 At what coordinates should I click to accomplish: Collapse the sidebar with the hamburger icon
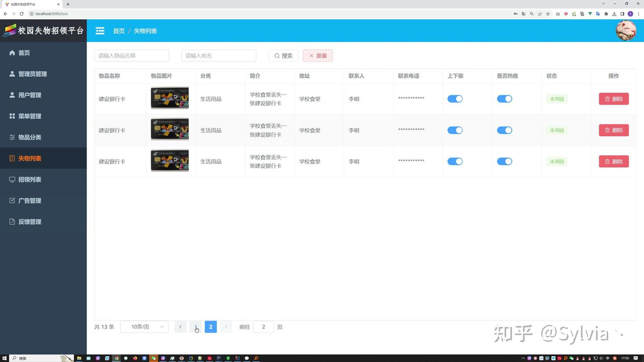pyautogui.click(x=100, y=30)
